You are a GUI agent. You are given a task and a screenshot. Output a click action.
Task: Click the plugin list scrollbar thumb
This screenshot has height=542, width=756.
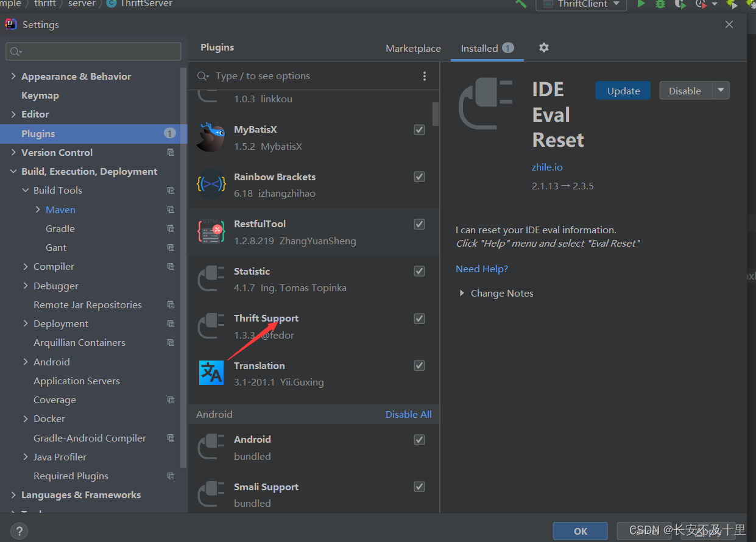436,113
